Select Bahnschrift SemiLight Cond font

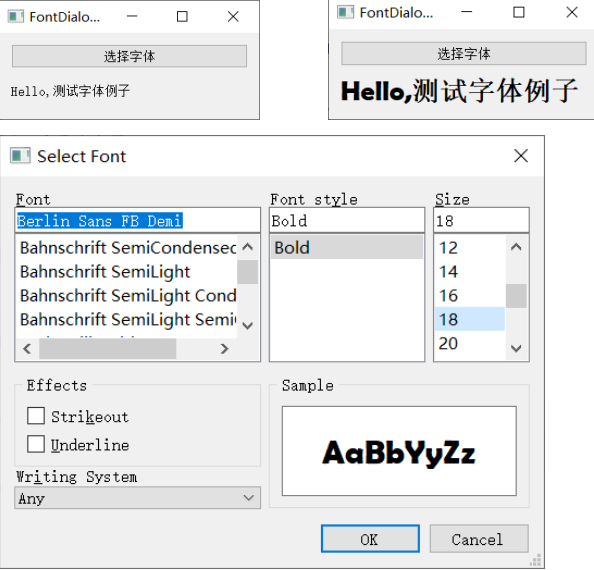(128, 295)
